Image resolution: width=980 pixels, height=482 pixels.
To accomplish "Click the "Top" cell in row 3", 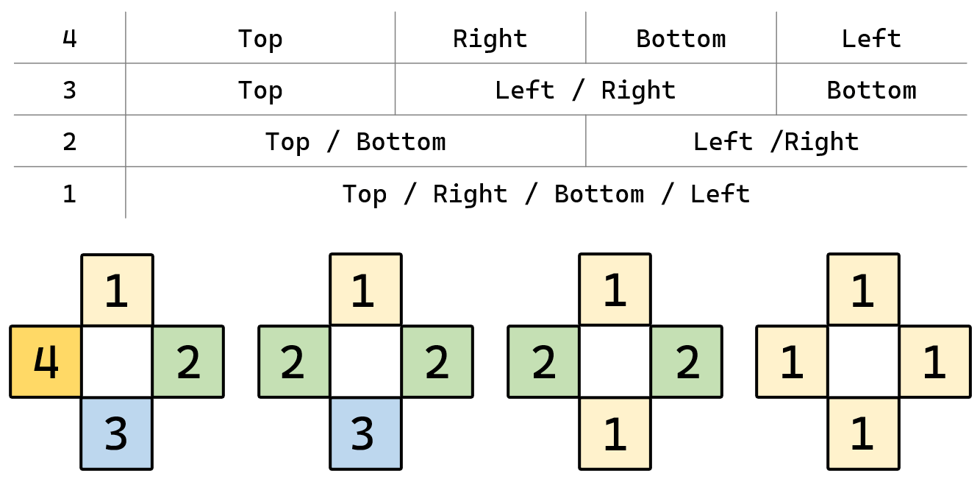I will pos(260,90).
